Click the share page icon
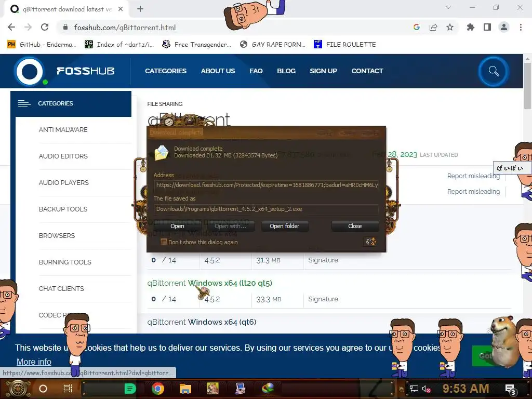Screen dimensions: 532x399 433,28
